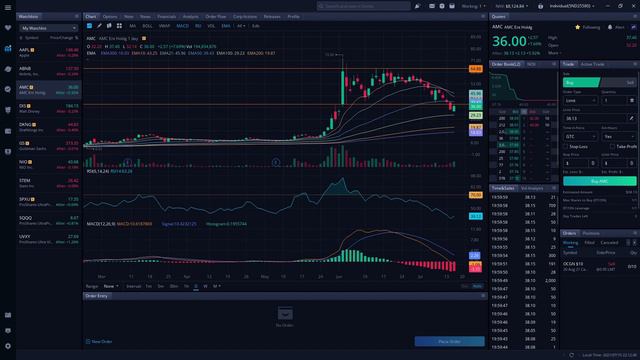Expand the All indicators dropdown
640x360 pixels.
(241, 26)
